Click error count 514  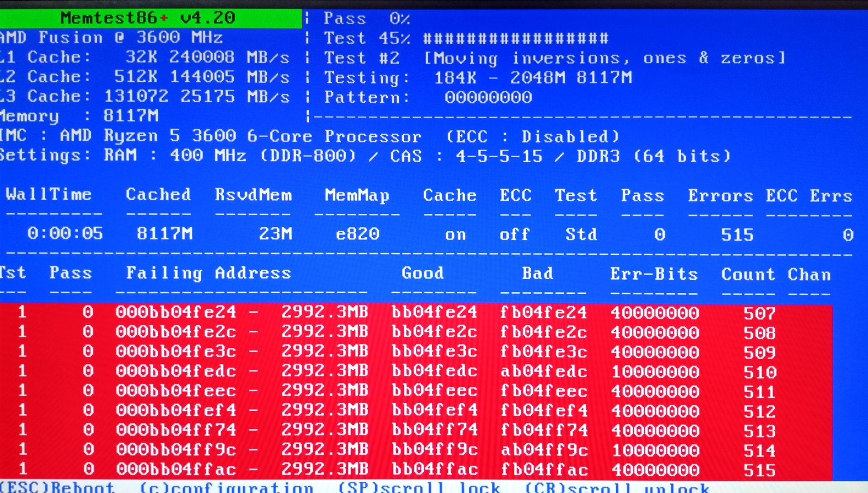point(759,450)
